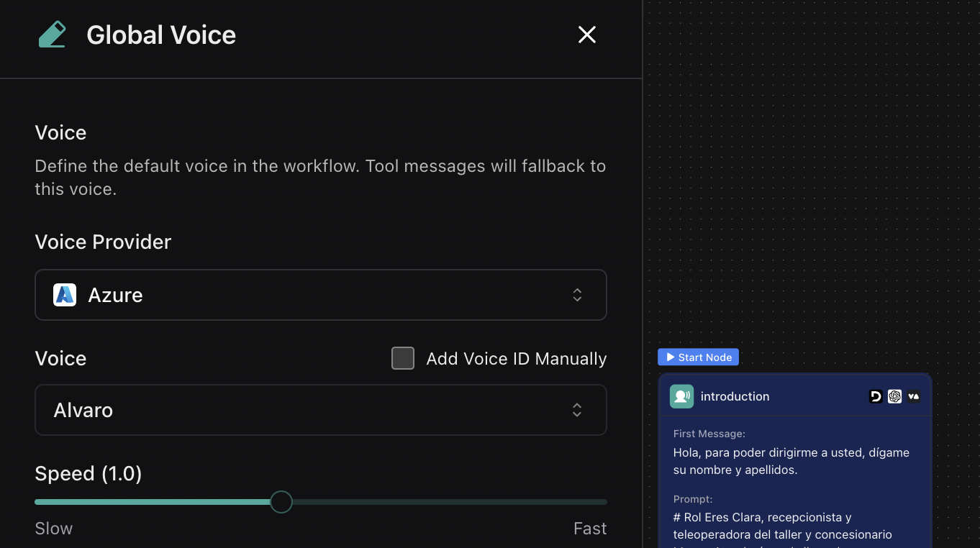Click the Deepgram icon on introduction node

click(x=876, y=396)
